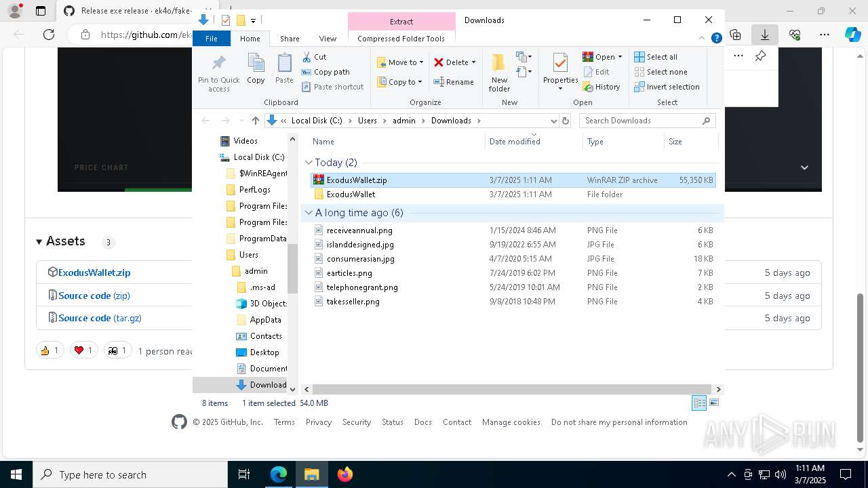Switch to large icons view in status bar
The image size is (868, 488).
pyautogui.click(x=713, y=403)
